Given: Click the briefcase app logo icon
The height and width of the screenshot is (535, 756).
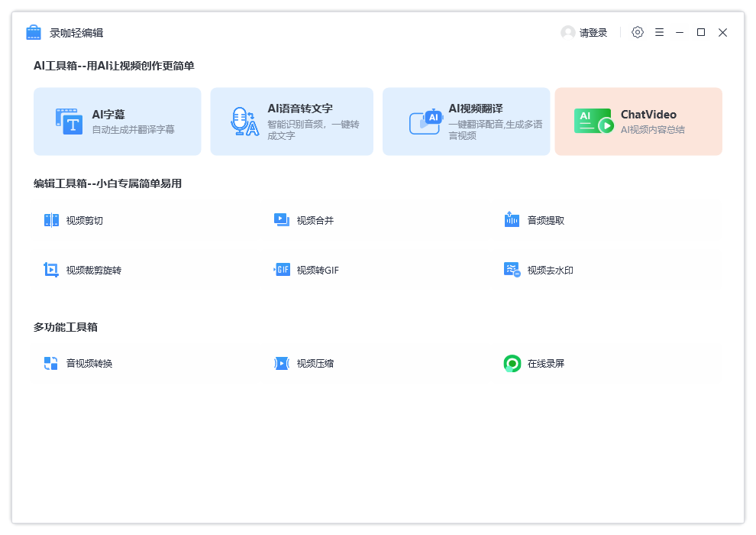Looking at the screenshot, I should (x=33, y=32).
